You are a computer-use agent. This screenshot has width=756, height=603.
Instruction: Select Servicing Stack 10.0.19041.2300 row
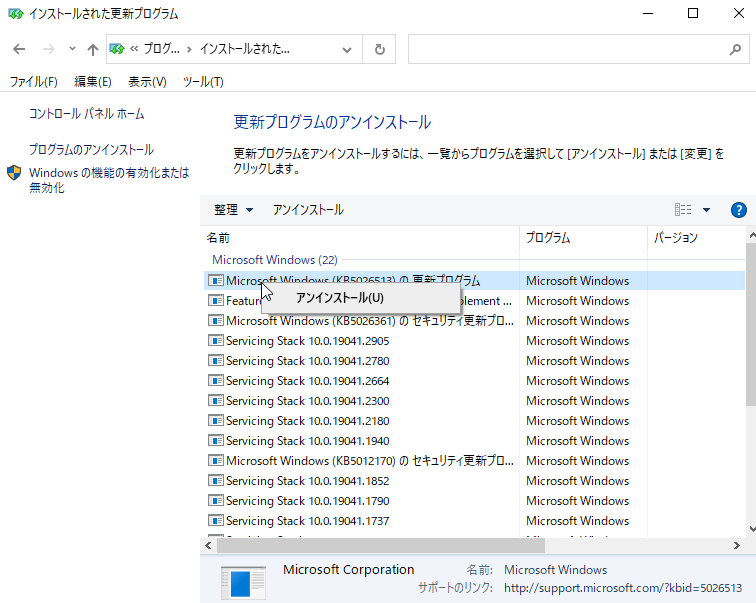[474, 401]
